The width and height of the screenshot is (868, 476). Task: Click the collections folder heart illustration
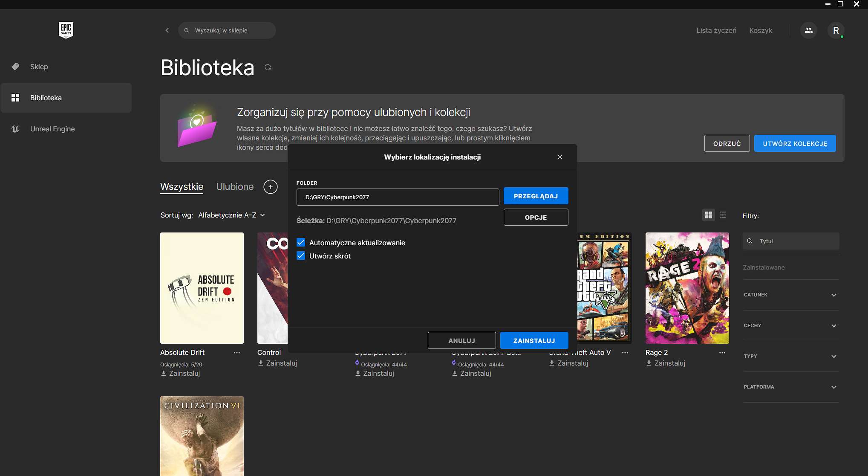click(x=197, y=126)
